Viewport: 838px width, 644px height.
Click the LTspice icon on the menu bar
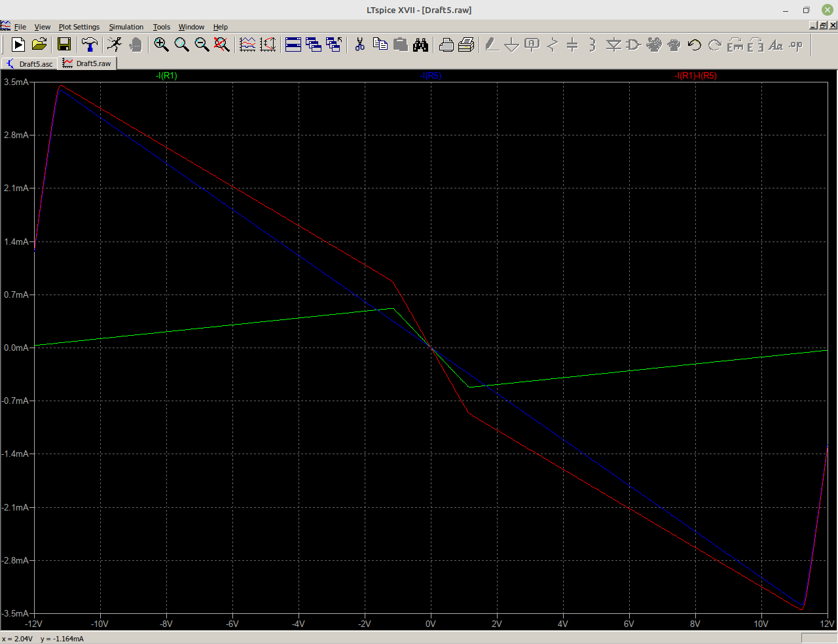point(6,26)
